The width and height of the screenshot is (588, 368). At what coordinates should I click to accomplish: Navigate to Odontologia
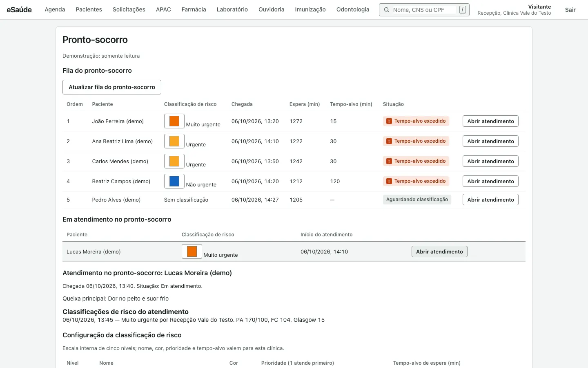tap(353, 10)
